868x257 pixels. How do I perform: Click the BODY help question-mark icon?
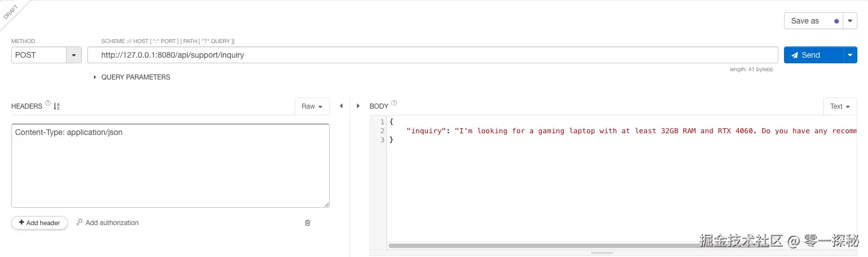point(394,103)
